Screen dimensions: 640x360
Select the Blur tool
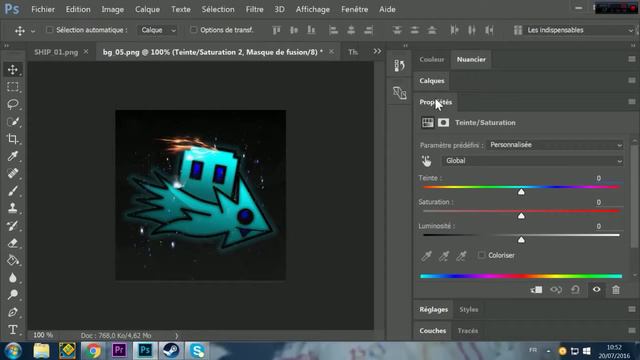pos(13,277)
